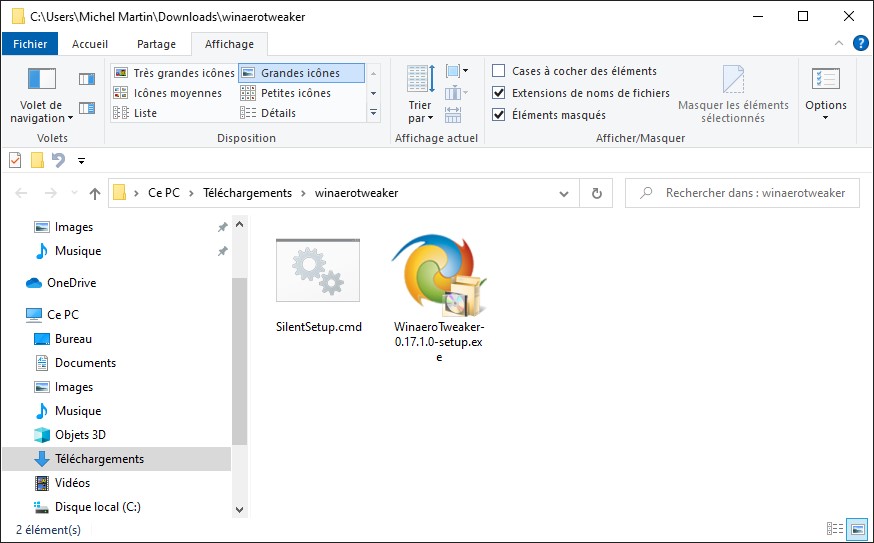874x543 pixels.
Task: Uncheck Éléments masqués checkbox
Action: pyautogui.click(x=499, y=115)
